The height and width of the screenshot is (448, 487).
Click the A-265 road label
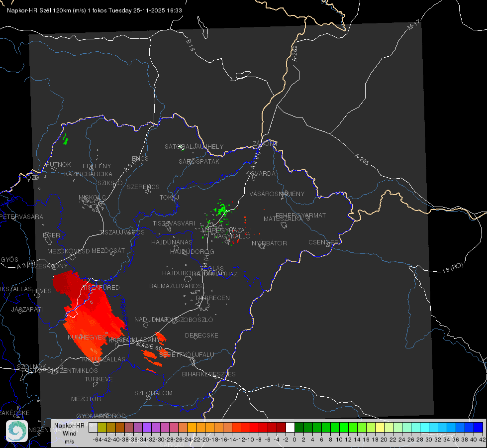(362, 159)
